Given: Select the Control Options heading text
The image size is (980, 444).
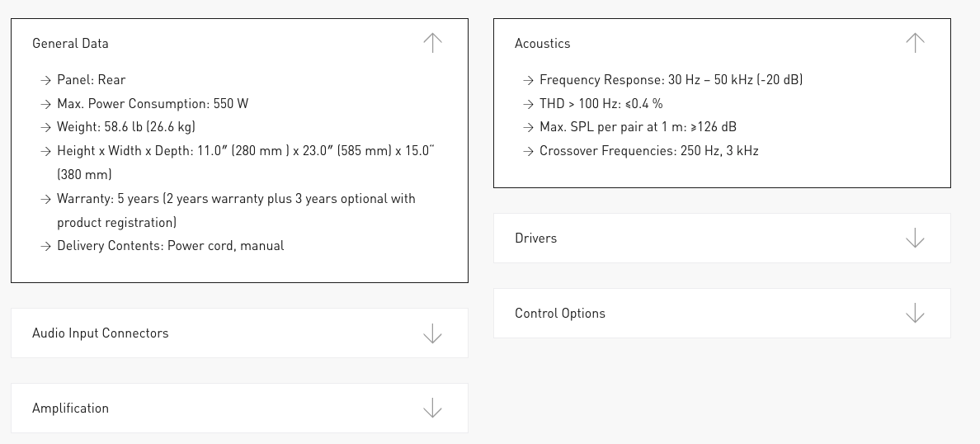Looking at the screenshot, I should (x=559, y=314).
